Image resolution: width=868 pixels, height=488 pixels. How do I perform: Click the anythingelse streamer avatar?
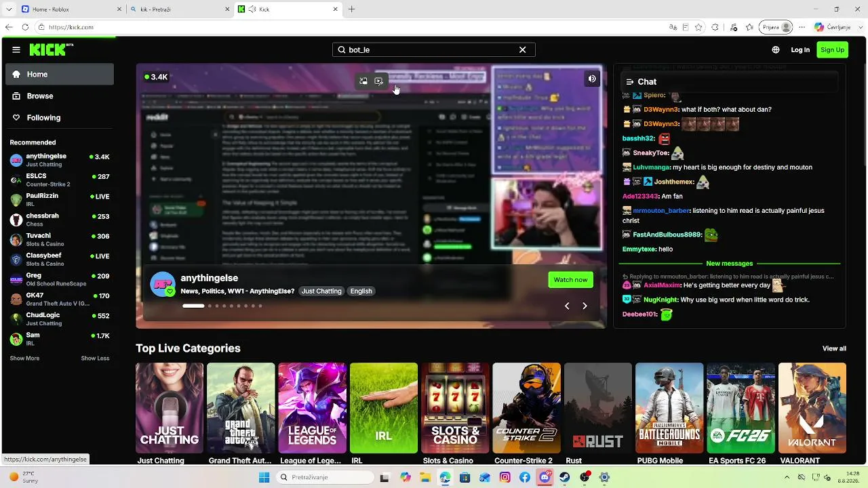tap(163, 285)
